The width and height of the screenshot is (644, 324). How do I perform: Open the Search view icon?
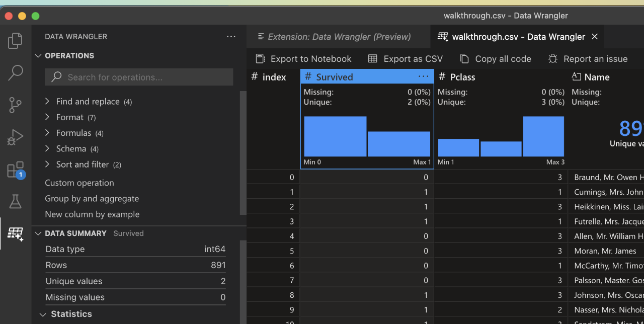(15, 72)
